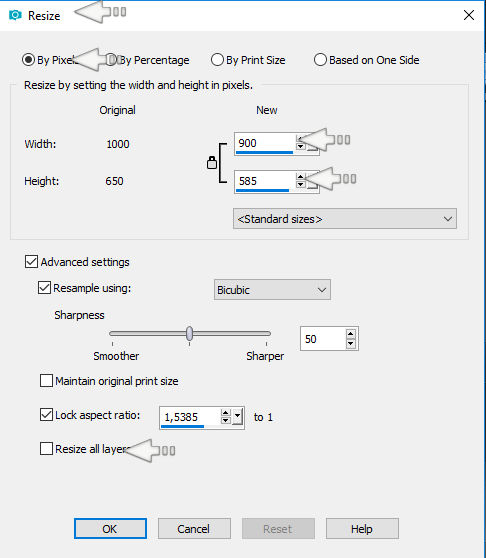This screenshot has height=558, width=486.
Task: Increase sharpness value with up arrow
Action: coord(350,334)
